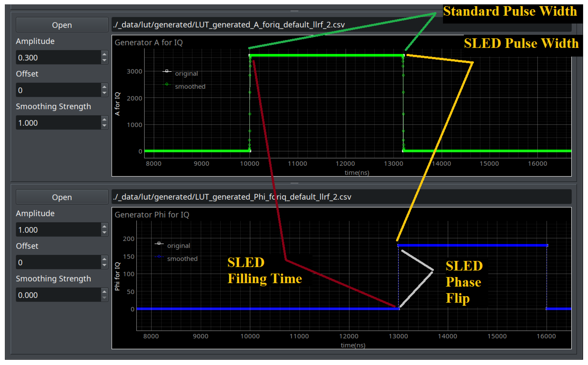588x365 pixels.
Task: Click the white original legend marker in Generator A
Action: [167, 71]
